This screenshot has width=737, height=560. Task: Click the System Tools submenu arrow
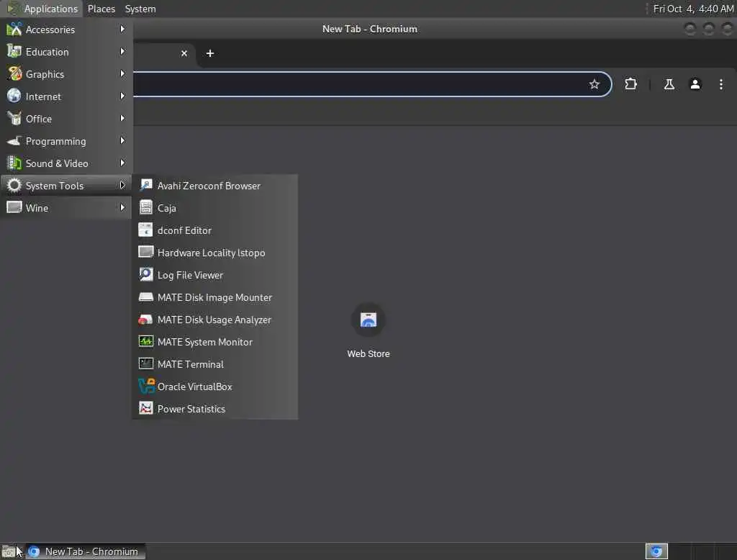coord(122,185)
